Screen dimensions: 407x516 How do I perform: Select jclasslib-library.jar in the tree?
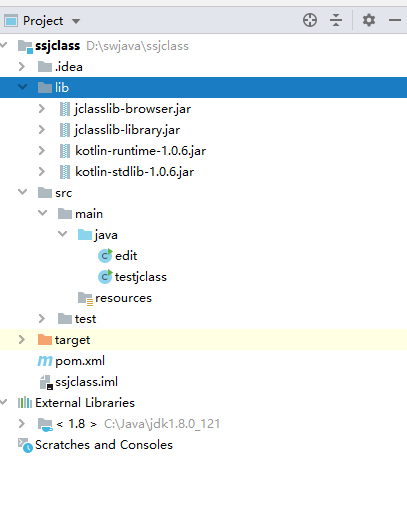(x=127, y=130)
